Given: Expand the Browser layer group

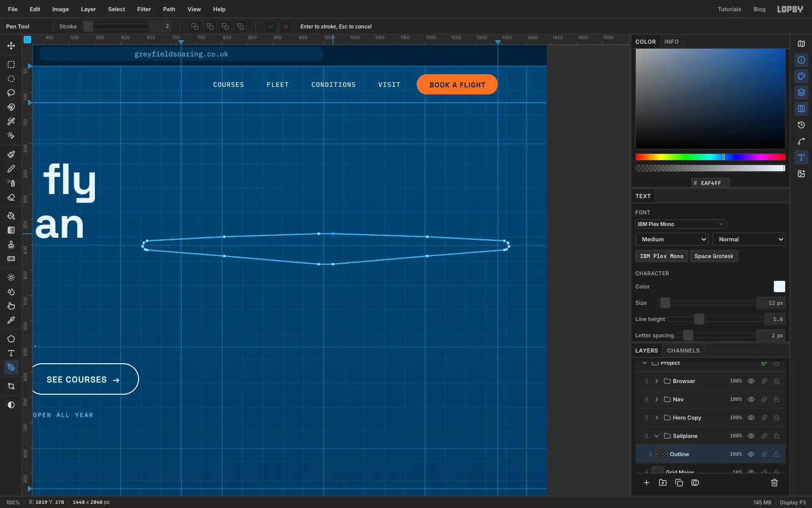Looking at the screenshot, I should tap(657, 381).
